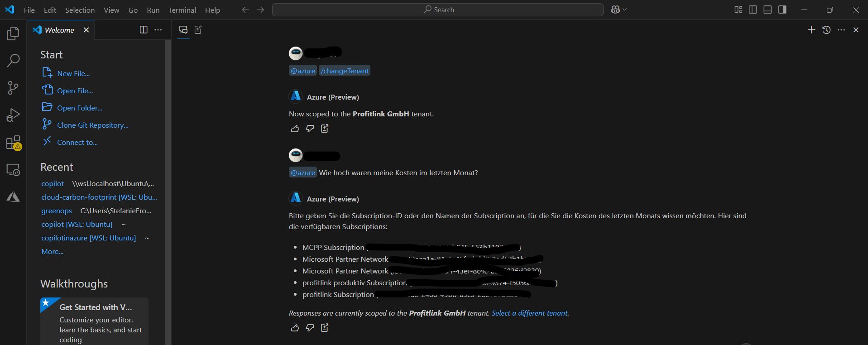Click Open Folder... link
Image resolution: width=868 pixels, height=345 pixels.
pos(80,108)
